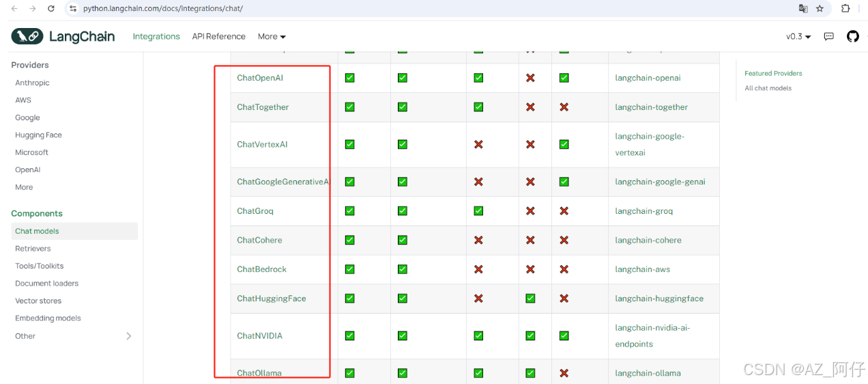
Task: Click the only red cross in ChatOllama row
Action: 564,373
